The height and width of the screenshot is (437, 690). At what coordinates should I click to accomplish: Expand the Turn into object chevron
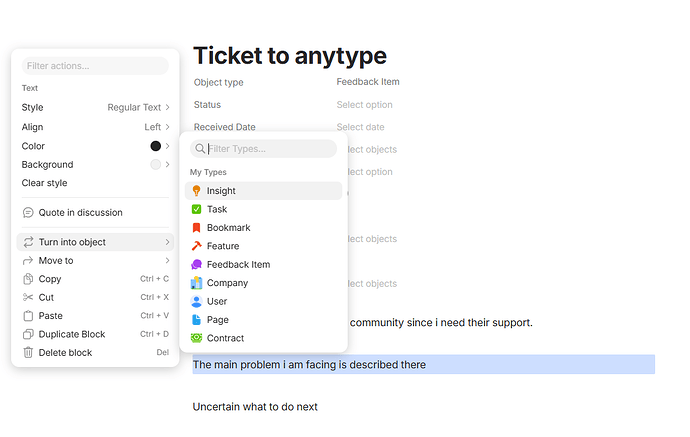[x=167, y=242]
